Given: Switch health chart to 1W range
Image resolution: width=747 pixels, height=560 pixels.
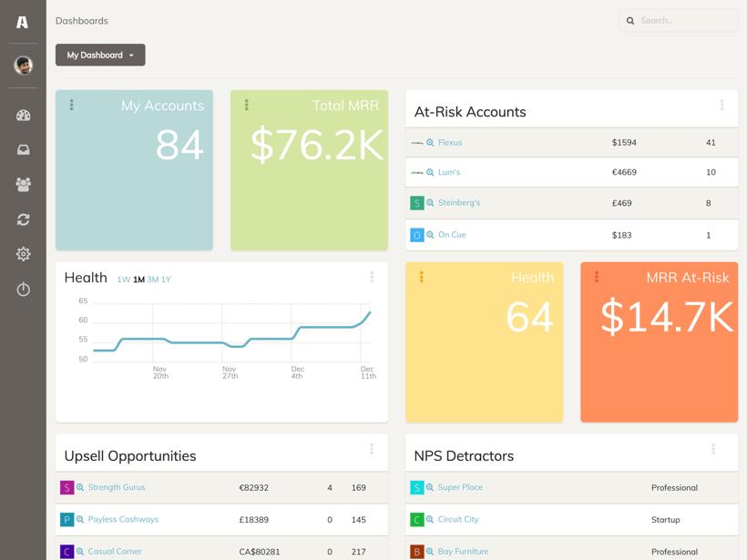Looking at the screenshot, I should tap(123, 280).
